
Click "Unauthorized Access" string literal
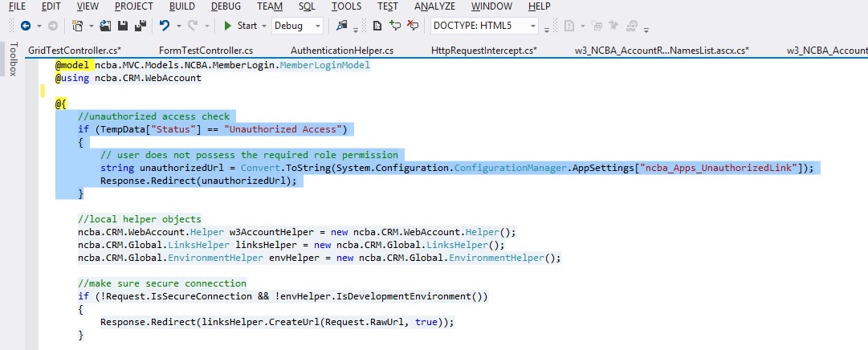point(283,129)
